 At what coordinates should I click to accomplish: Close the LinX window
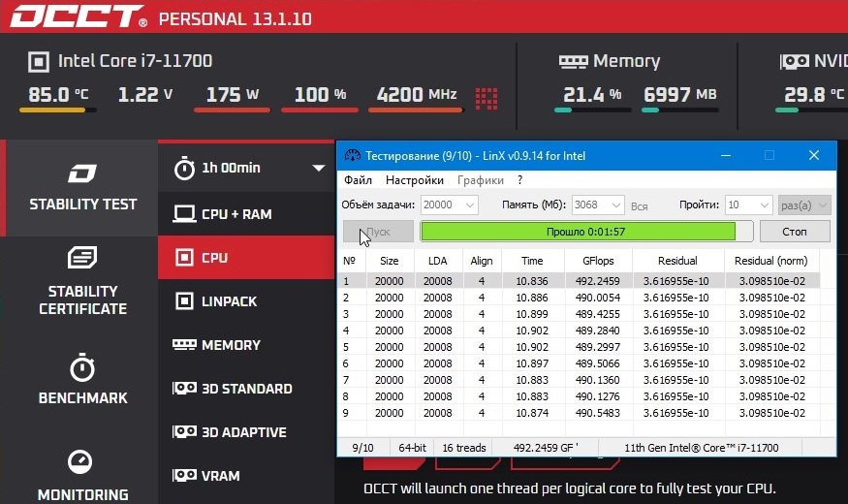coord(814,156)
